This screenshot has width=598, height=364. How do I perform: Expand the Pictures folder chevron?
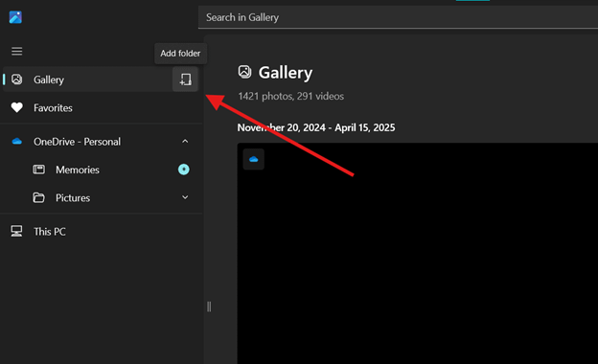[185, 197]
